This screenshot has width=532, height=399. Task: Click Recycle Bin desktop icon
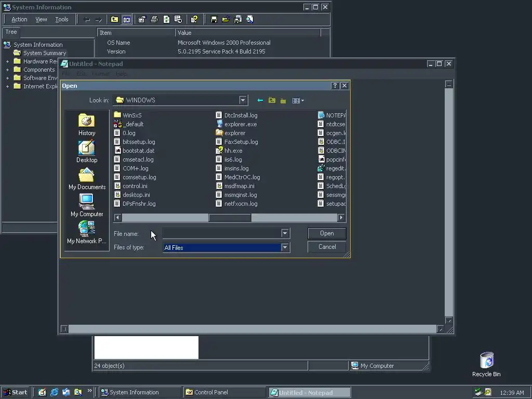click(486, 364)
